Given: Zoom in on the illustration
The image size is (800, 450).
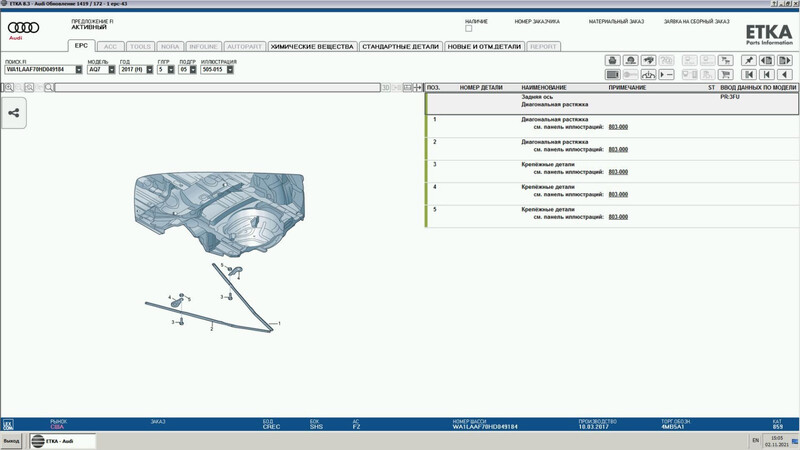Looking at the screenshot, I should 9,88.
